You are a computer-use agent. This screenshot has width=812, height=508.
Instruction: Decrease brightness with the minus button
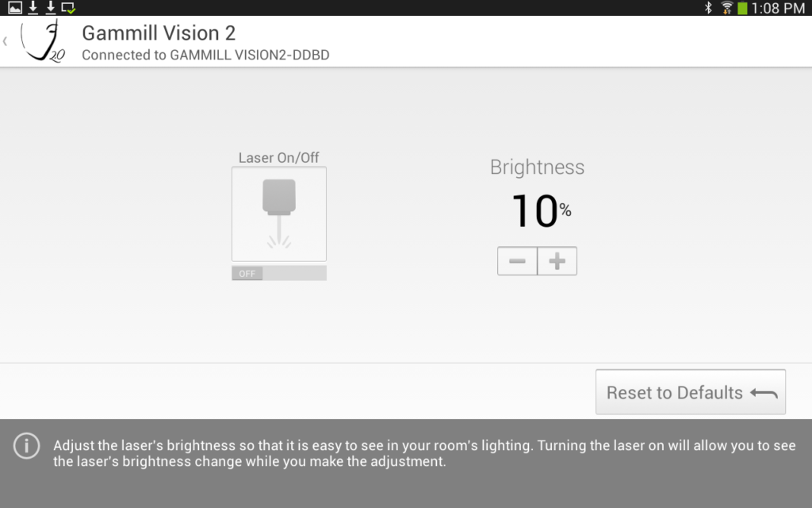[x=517, y=260]
